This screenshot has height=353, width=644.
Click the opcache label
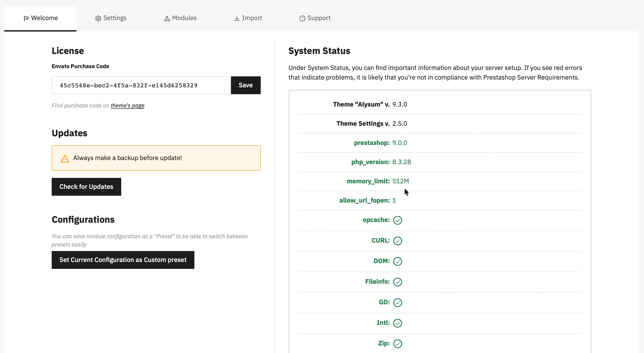click(376, 220)
